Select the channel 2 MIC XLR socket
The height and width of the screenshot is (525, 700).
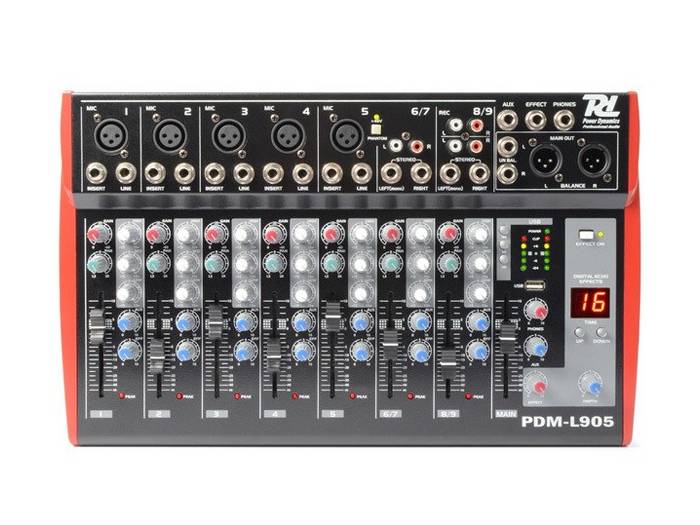170,134
